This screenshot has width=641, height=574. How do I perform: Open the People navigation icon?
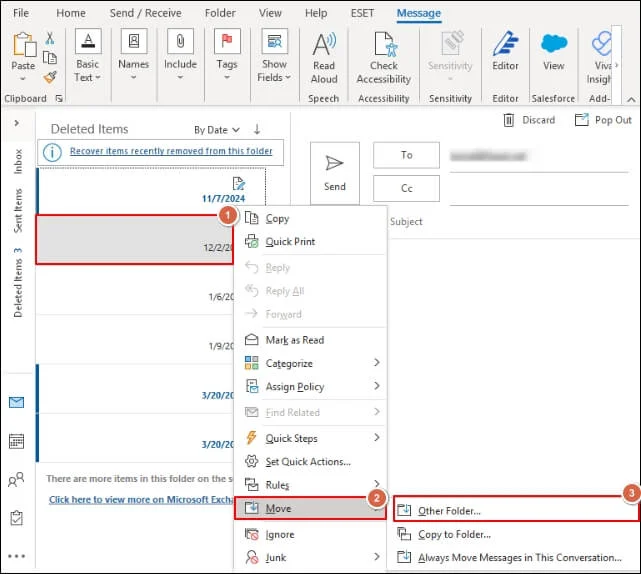[16, 479]
